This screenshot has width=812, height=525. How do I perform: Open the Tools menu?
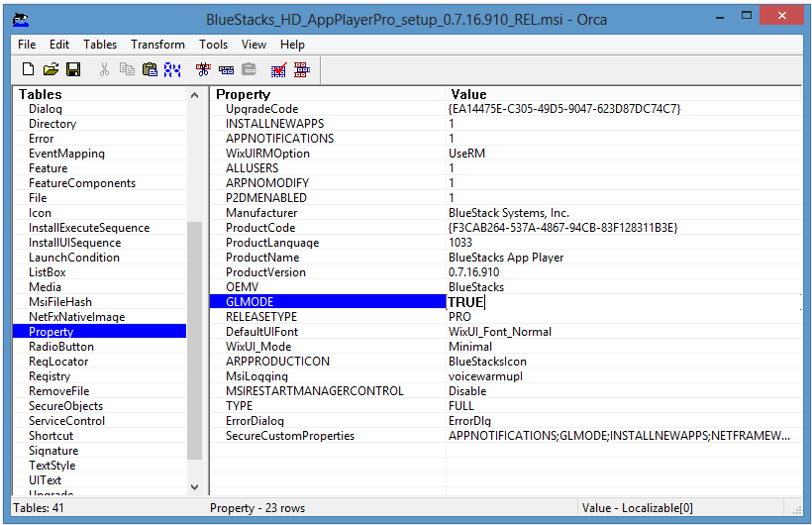pos(213,45)
